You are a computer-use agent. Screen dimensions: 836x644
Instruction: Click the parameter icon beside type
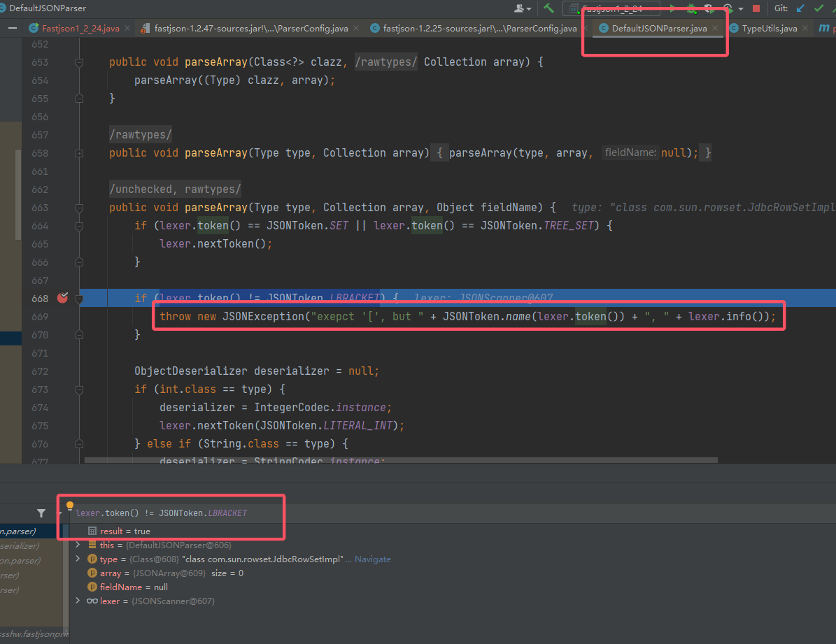point(92,559)
